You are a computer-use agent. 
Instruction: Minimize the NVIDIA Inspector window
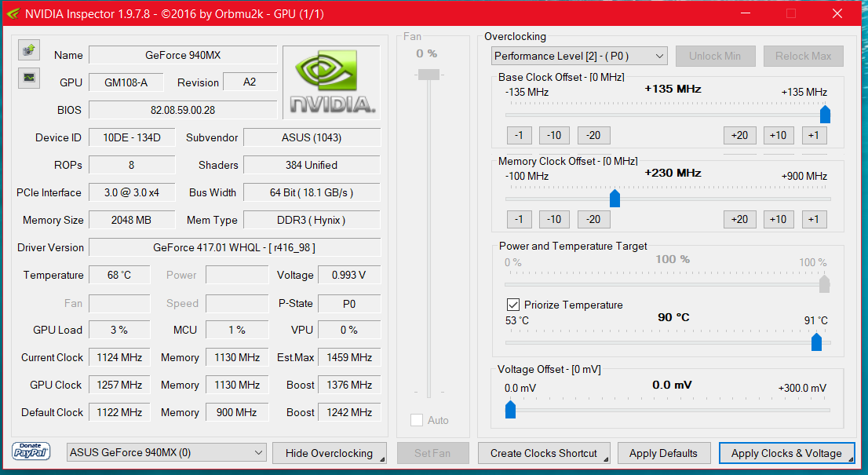tap(745, 14)
